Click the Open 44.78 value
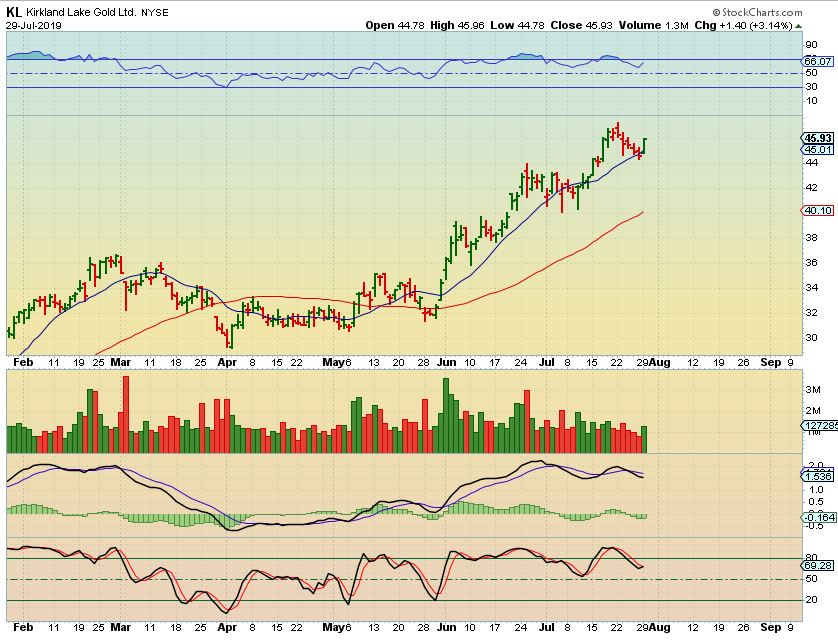The image size is (838, 641). tap(394, 25)
